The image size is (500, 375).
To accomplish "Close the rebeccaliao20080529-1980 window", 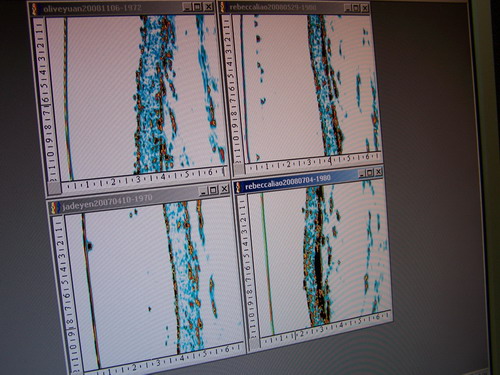I will 365,8.
